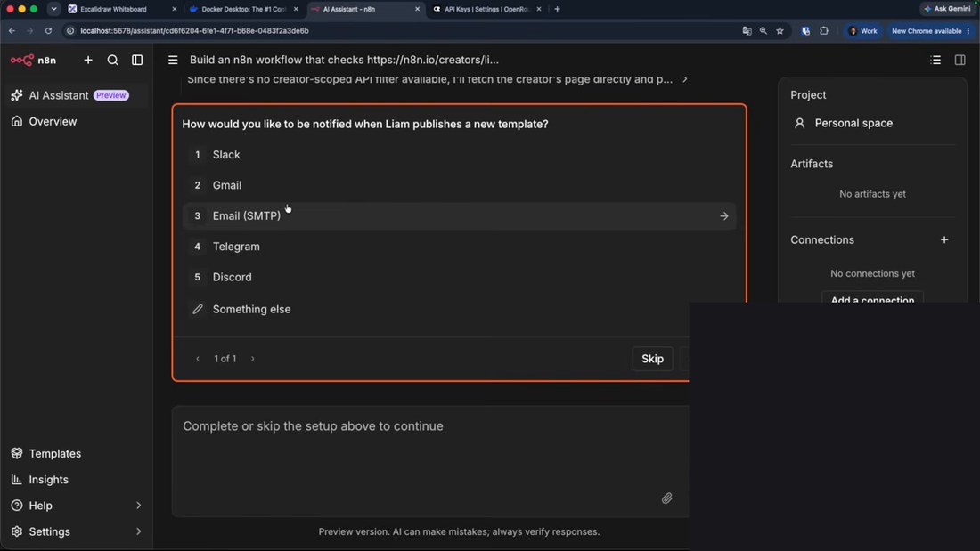Click the n8n logo in sidebar
This screenshot has width=980, height=551.
pos(33,60)
